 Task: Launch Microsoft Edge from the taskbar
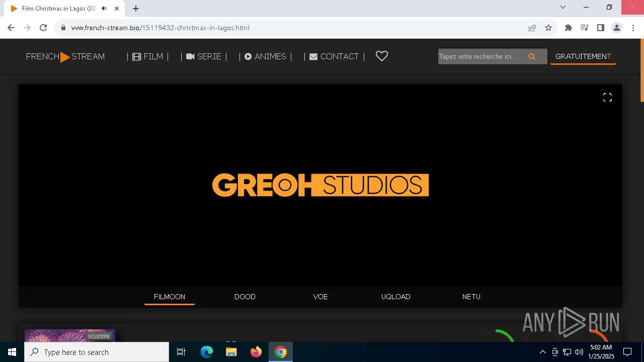(x=207, y=352)
